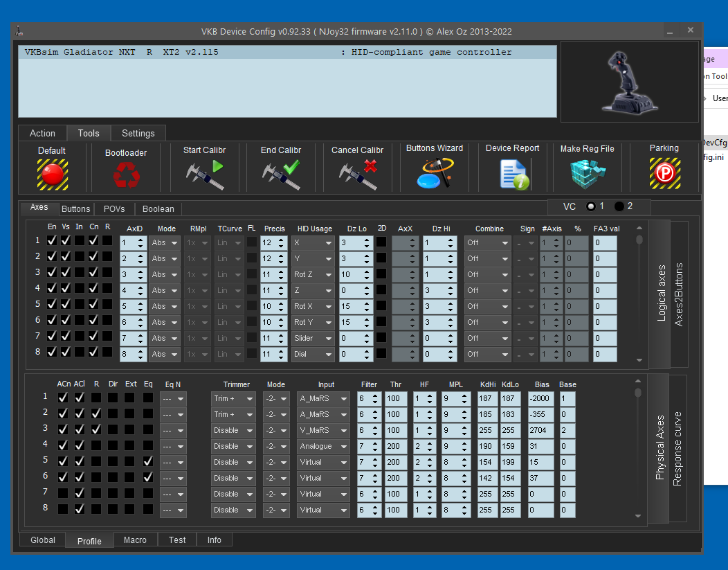Toggle Cn checkbox for logical axis 5
This screenshot has height=570, width=728.
tap(93, 304)
